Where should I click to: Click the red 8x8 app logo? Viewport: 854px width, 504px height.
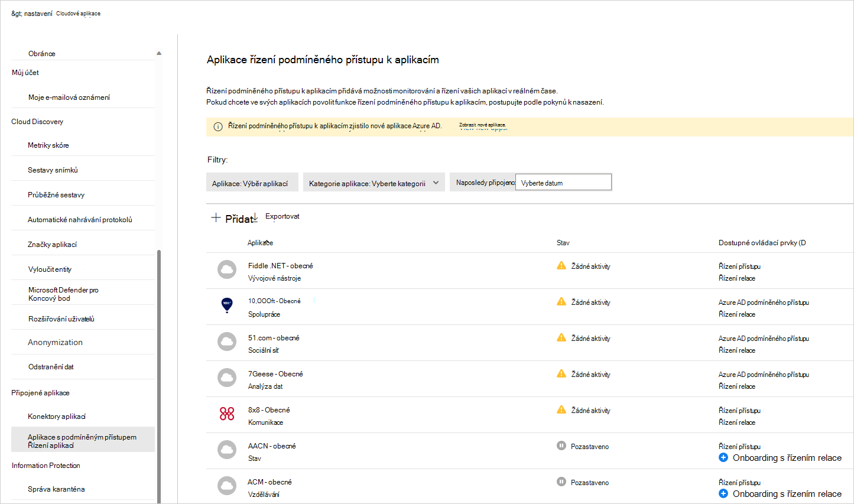(x=227, y=414)
